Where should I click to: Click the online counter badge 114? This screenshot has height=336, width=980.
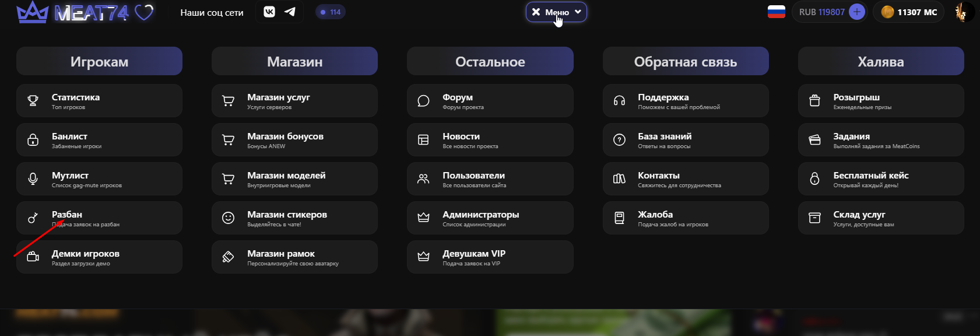pyautogui.click(x=331, y=12)
